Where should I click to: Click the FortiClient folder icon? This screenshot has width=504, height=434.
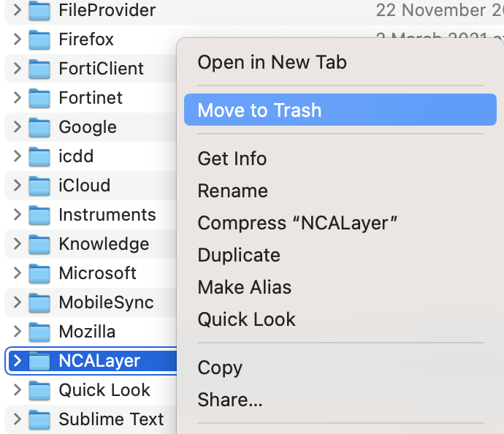pyautogui.click(x=39, y=69)
